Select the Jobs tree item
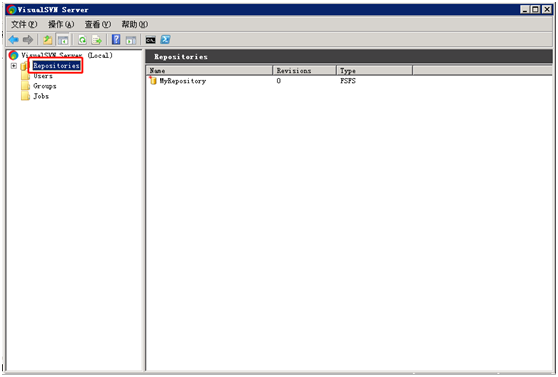 coord(41,96)
